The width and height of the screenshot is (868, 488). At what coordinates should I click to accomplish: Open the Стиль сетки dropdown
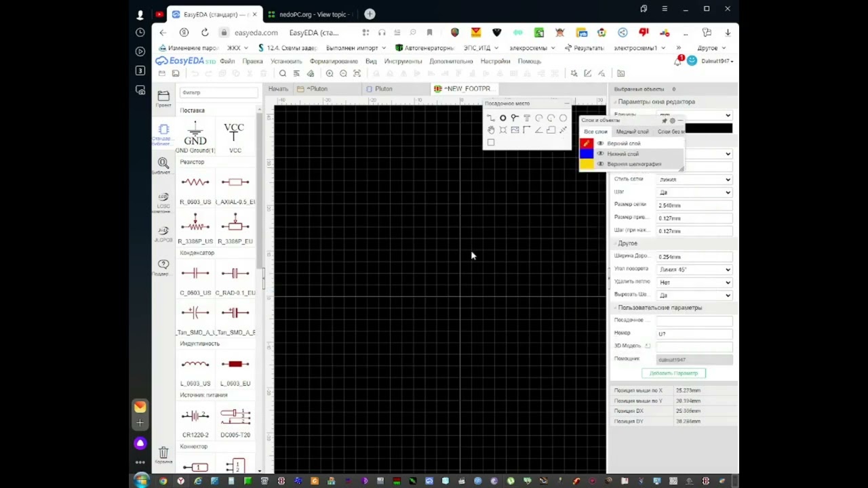695,180
